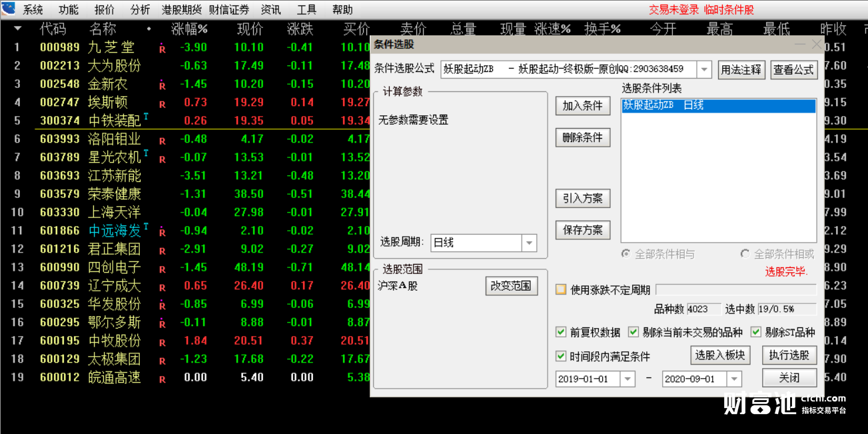Open the 系统 menu
This screenshot has width=868, height=434.
coord(33,10)
